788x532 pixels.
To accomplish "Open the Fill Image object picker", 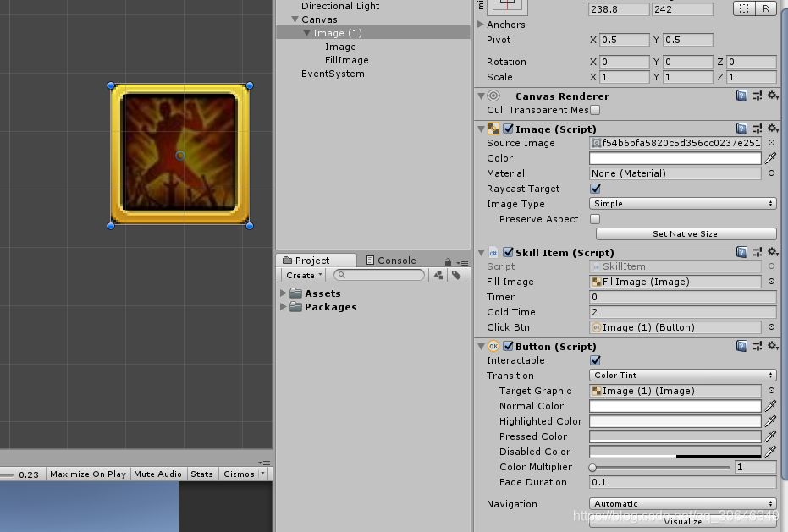I will [x=771, y=282].
